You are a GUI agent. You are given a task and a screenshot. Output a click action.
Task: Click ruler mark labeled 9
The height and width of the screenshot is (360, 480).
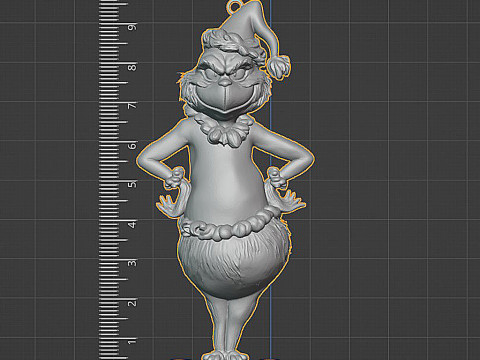tap(132, 27)
